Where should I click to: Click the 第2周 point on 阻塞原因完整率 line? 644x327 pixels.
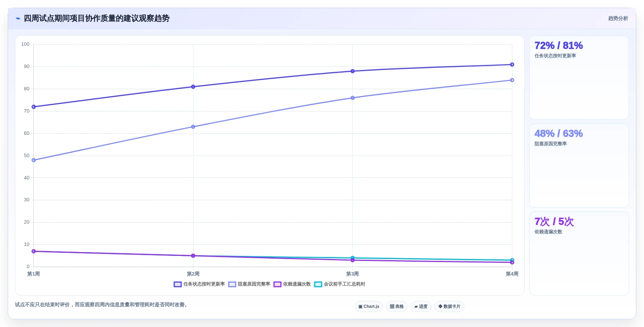[x=193, y=127]
